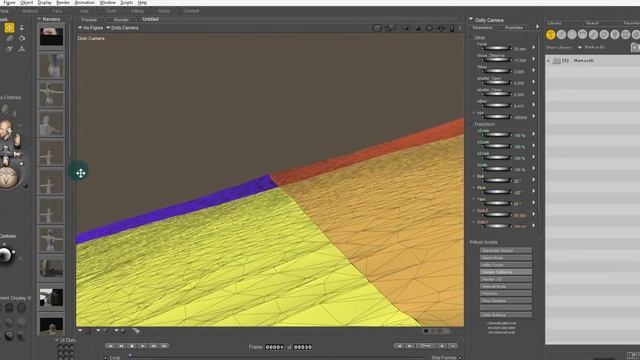The width and height of the screenshot is (640, 360).
Task: Adjust the Pitch parameter dial
Action: pyautogui.click(x=496, y=191)
